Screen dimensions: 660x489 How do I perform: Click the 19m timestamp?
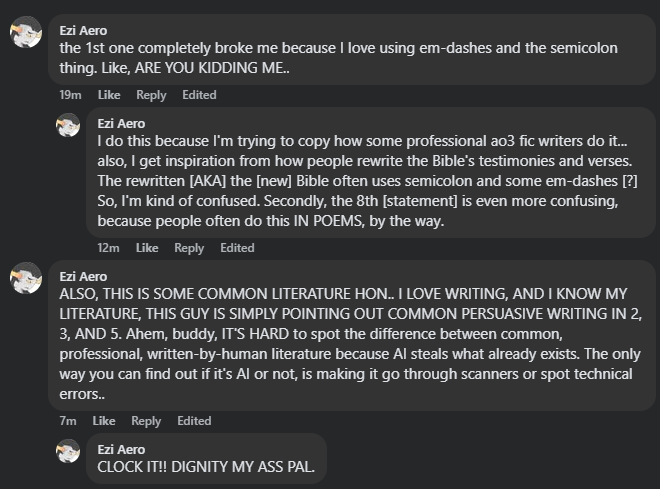point(70,95)
